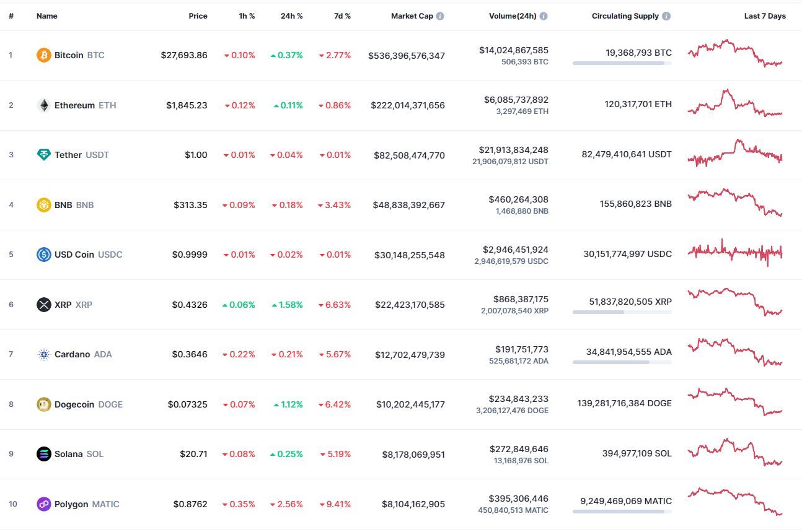Open the USD Coin USDC link
The image size is (802, 532).
tap(89, 255)
